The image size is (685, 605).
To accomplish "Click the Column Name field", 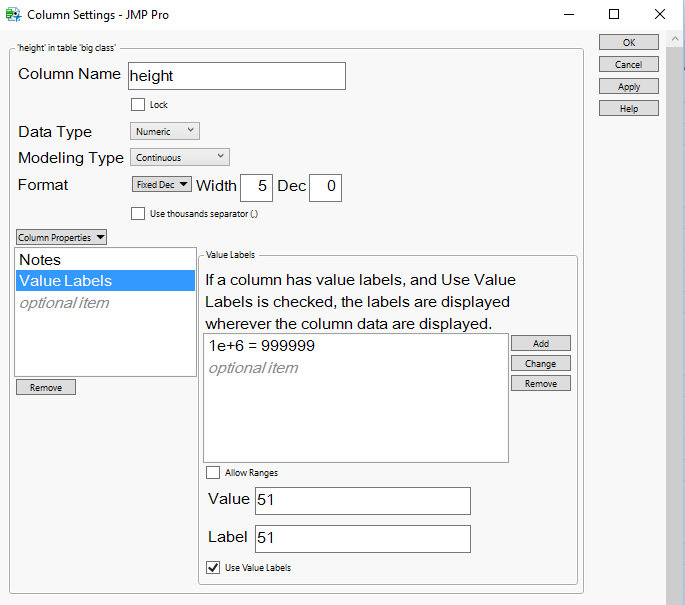I will tap(237, 76).
